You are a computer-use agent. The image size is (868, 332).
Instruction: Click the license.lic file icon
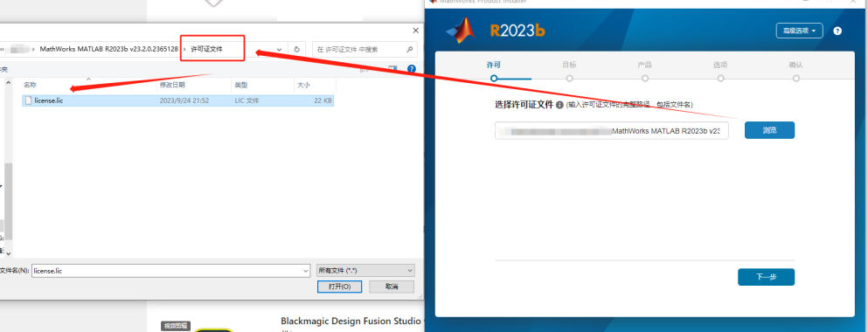coord(28,100)
